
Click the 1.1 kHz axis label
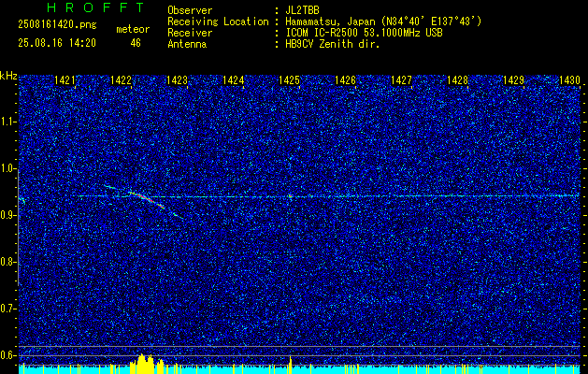coord(7,122)
